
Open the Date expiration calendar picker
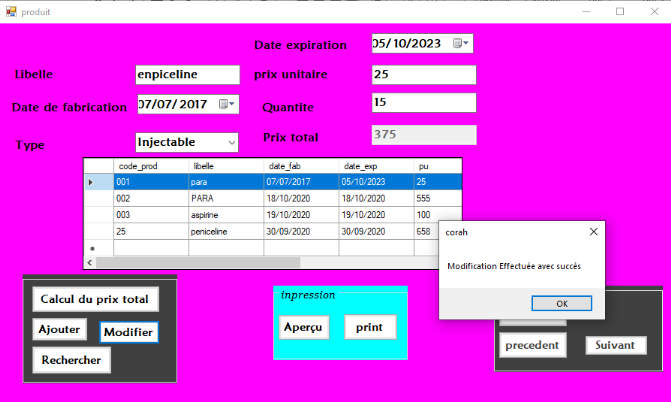461,43
